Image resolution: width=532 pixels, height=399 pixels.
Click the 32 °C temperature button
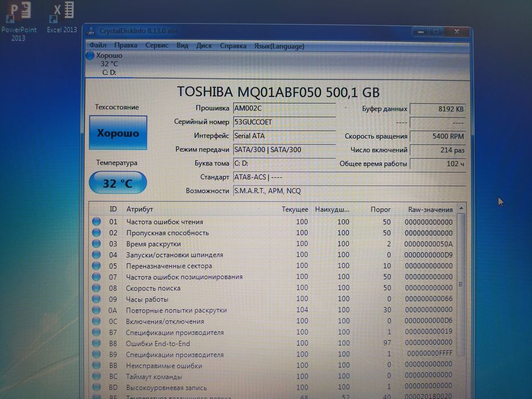[x=117, y=183]
